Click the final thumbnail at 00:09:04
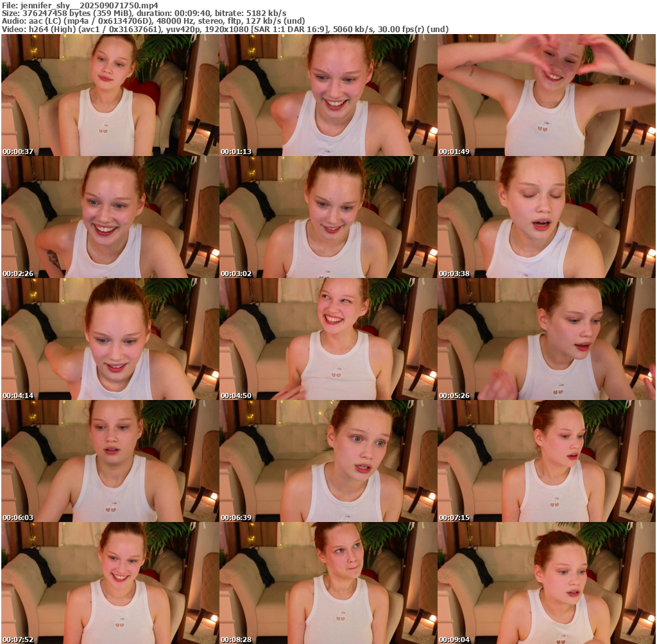 546,583
